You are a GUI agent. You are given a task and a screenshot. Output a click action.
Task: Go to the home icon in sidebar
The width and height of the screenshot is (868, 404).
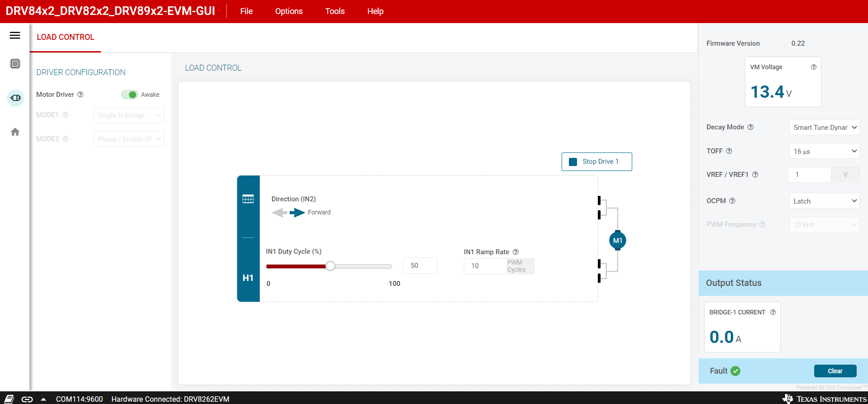tap(15, 132)
